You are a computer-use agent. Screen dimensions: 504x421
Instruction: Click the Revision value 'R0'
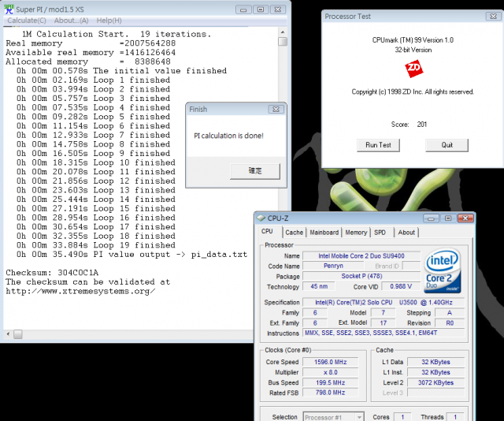(x=450, y=322)
